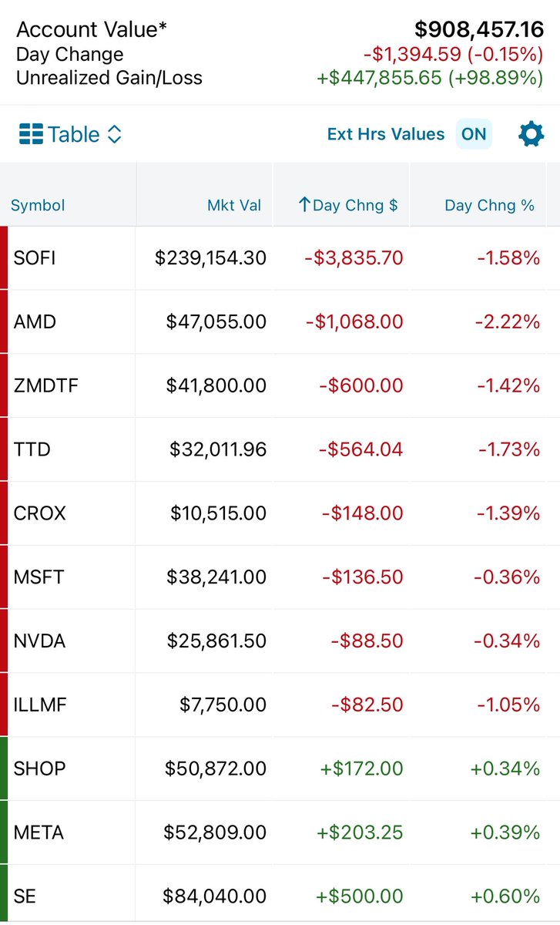560x925 pixels.
Task: Open the ZMDTF holding
Action: pos(280,386)
